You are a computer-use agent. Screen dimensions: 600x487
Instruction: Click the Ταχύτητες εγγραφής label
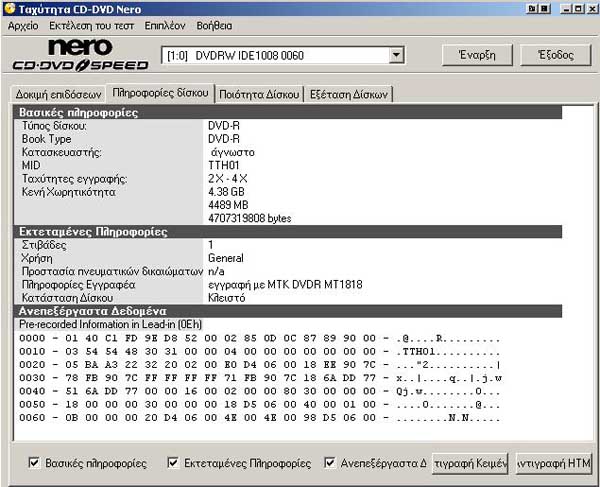point(74,179)
